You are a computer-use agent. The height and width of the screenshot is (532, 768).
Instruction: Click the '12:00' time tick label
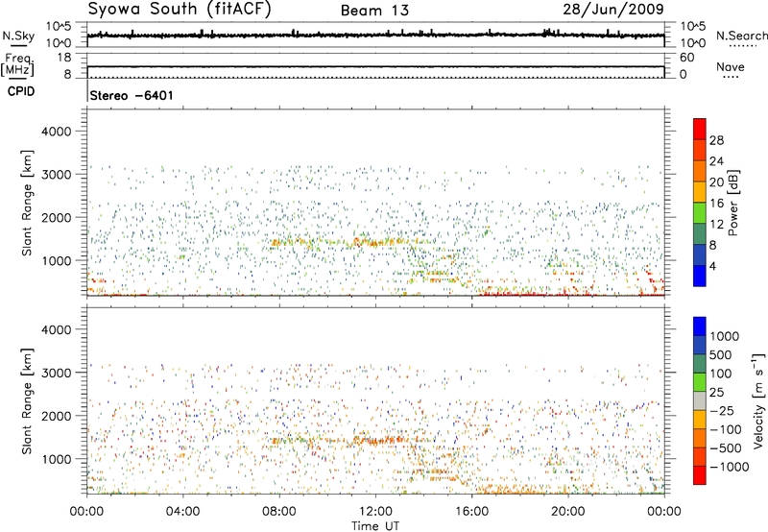pyautogui.click(x=375, y=512)
